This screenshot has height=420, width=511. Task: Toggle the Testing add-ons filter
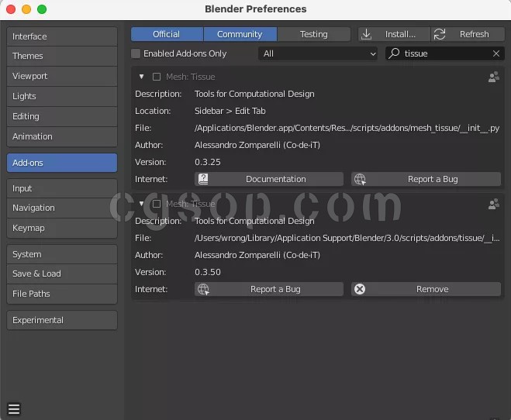tap(314, 34)
